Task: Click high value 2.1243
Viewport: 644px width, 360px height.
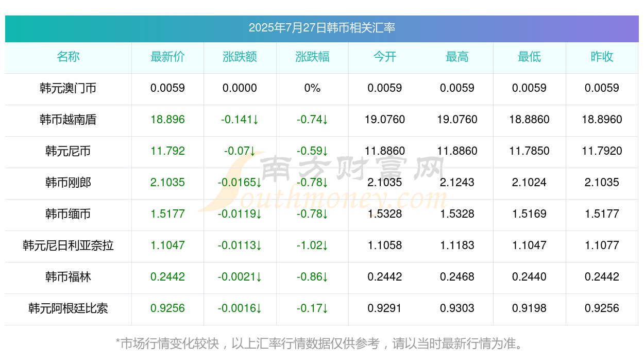Action: click(x=457, y=183)
